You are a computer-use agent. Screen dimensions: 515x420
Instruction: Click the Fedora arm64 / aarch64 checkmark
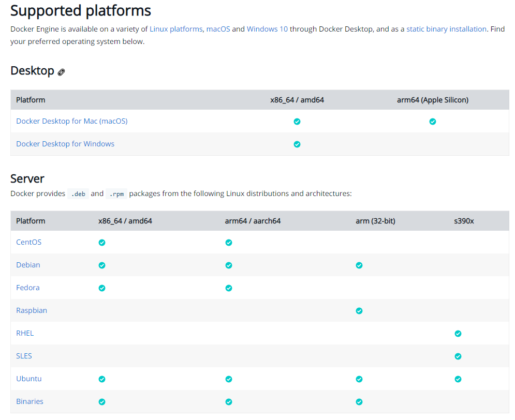click(x=229, y=288)
